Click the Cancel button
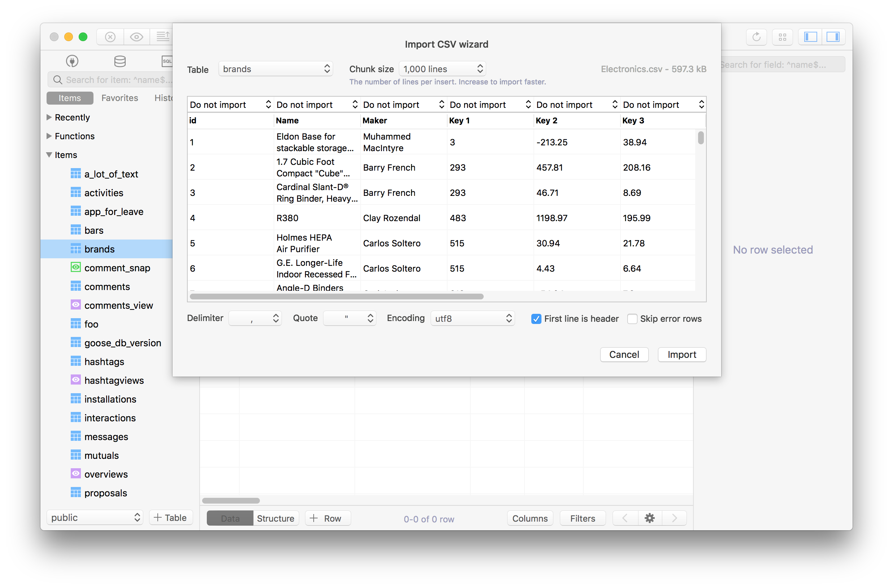The height and width of the screenshot is (588, 893). [x=624, y=354]
